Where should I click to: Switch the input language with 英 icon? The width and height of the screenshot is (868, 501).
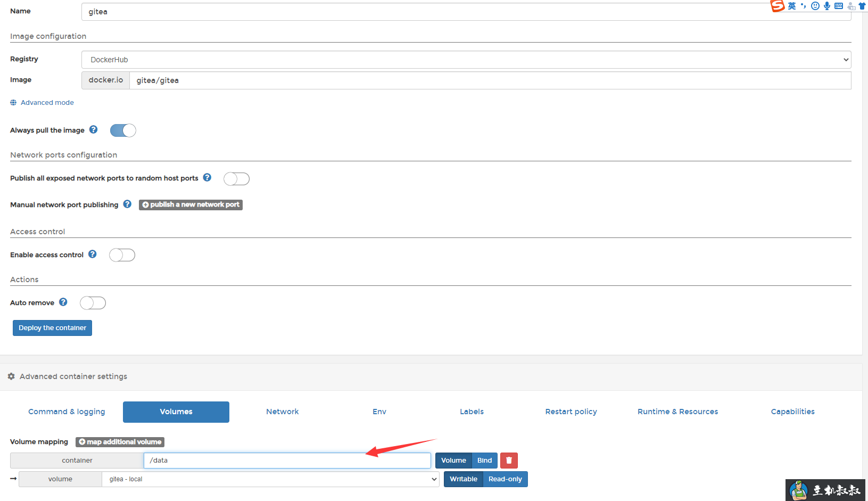click(792, 6)
